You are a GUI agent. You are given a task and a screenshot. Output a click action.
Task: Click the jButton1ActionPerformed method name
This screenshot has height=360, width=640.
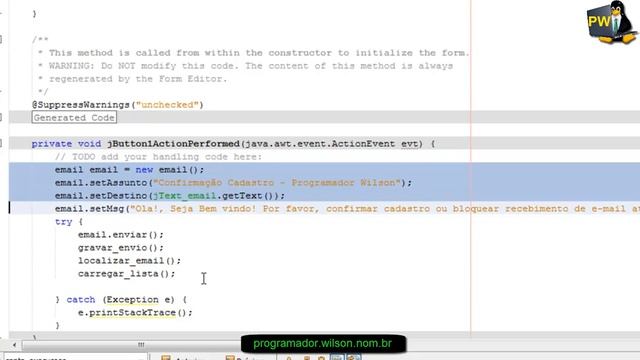pos(173,144)
